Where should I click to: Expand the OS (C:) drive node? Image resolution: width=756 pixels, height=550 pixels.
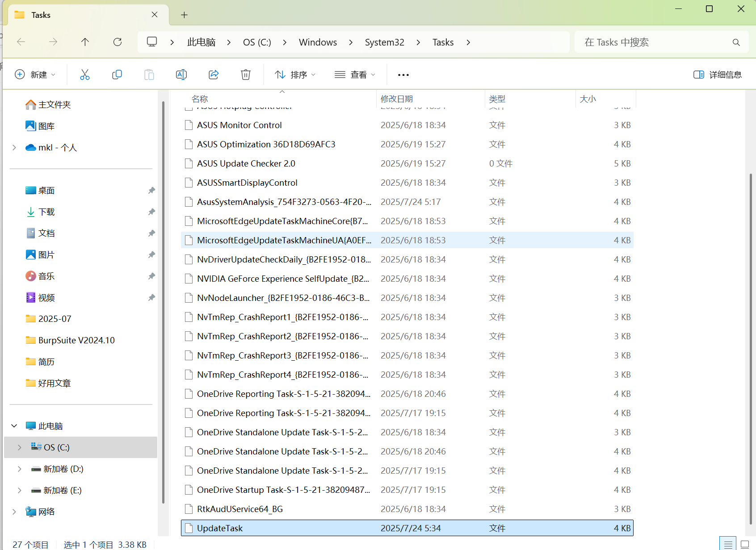coord(20,447)
